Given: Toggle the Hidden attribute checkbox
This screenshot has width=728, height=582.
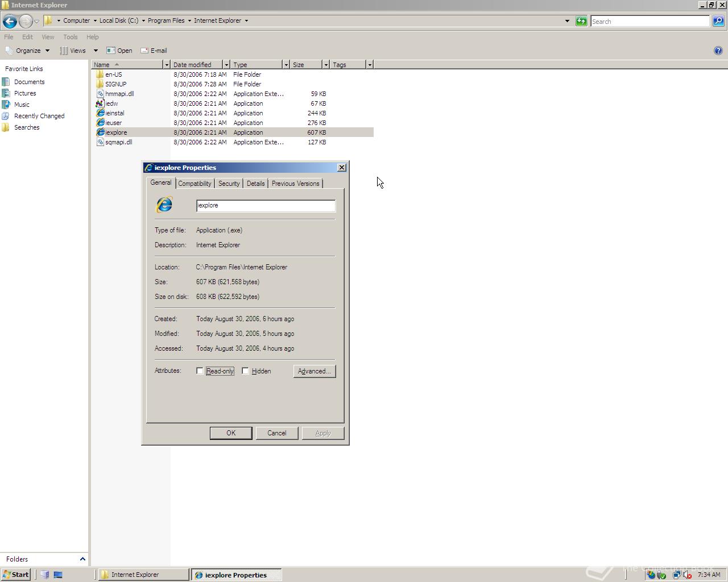Looking at the screenshot, I should [245, 371].
